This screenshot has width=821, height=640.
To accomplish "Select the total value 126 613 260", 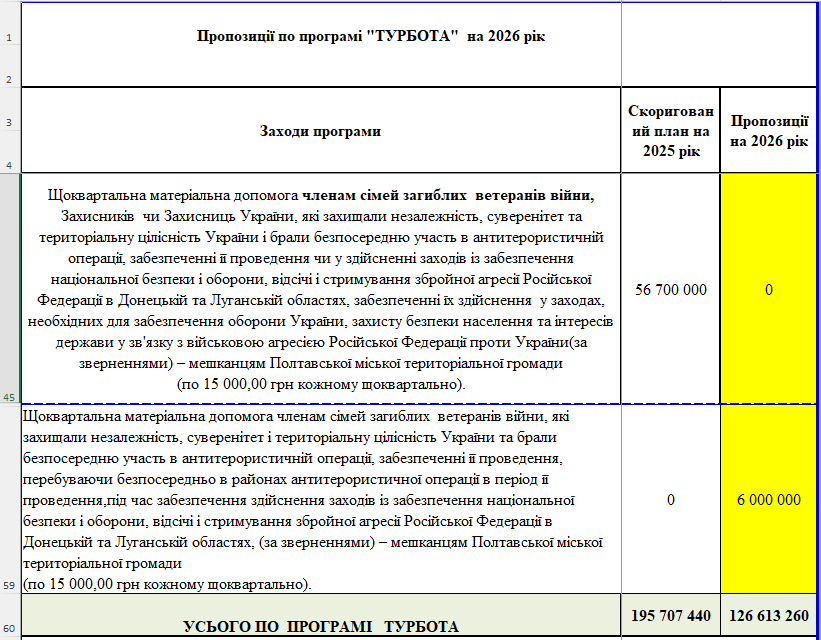I will (769, 613).
